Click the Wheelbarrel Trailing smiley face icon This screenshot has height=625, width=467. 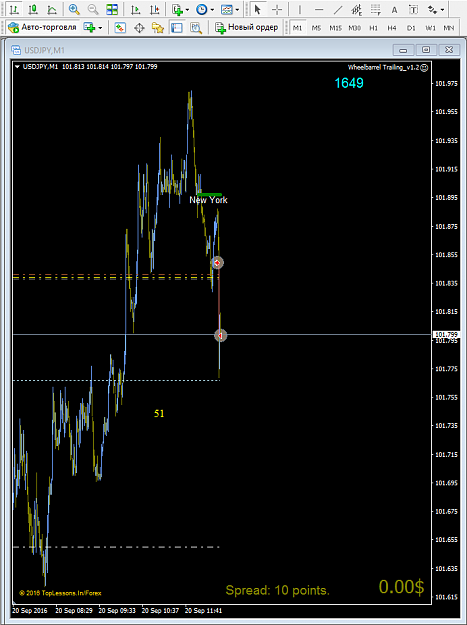[424, 67]
